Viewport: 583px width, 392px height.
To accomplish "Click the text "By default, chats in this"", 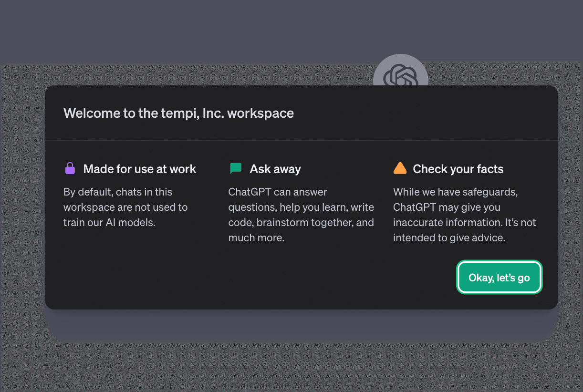I will [118, 192].
